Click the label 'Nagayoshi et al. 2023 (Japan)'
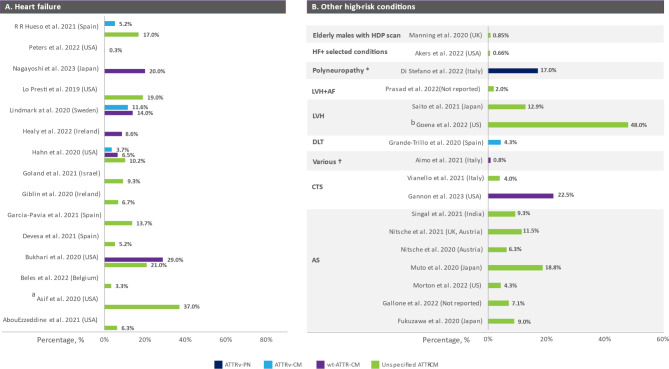 (55, 68)
